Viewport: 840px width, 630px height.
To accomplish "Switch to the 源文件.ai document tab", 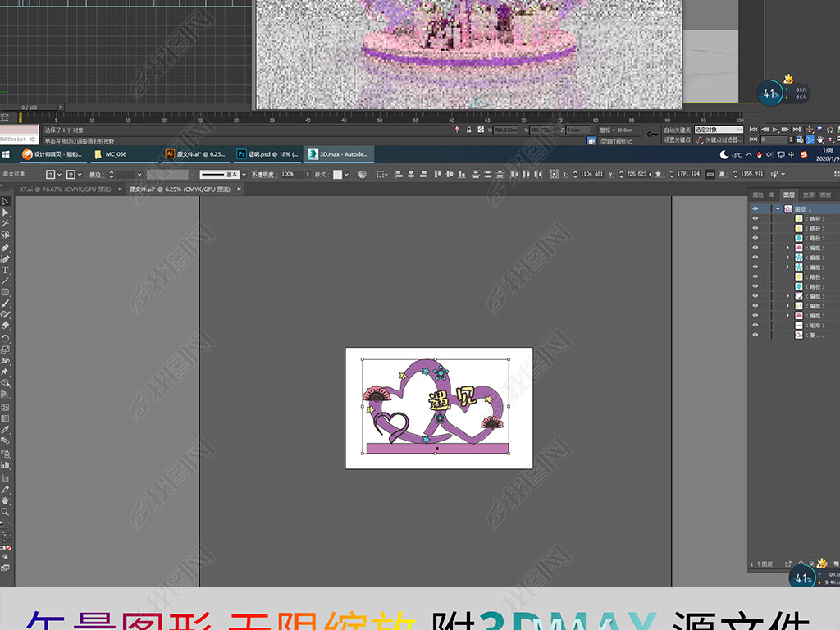I will tap(180, 189).
